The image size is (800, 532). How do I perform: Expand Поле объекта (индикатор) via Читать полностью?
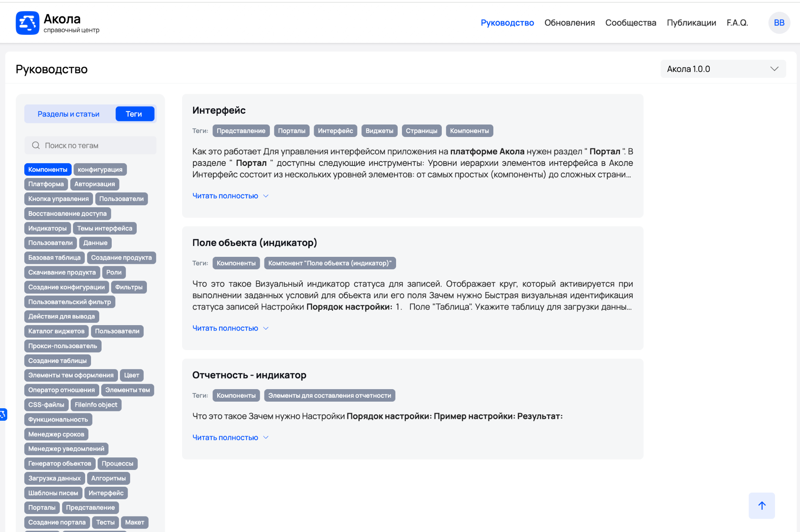tap(225, 328)
